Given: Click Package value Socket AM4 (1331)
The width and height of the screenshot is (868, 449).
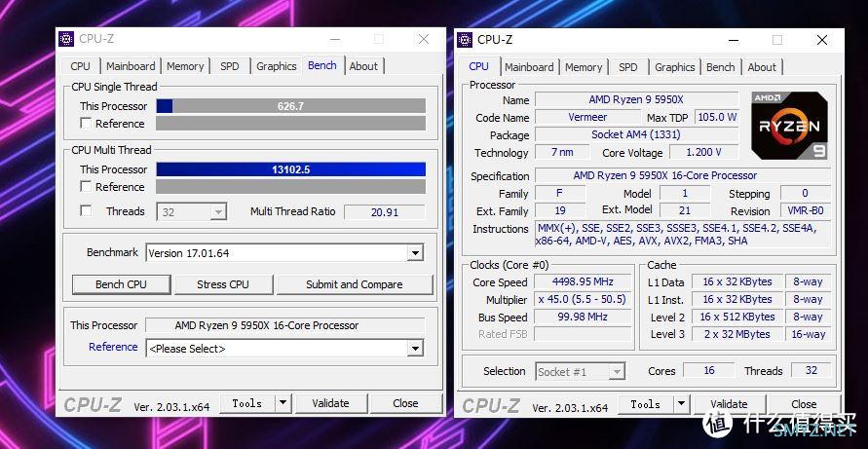Looking at the screenshot, I should (x=636, y=134).
